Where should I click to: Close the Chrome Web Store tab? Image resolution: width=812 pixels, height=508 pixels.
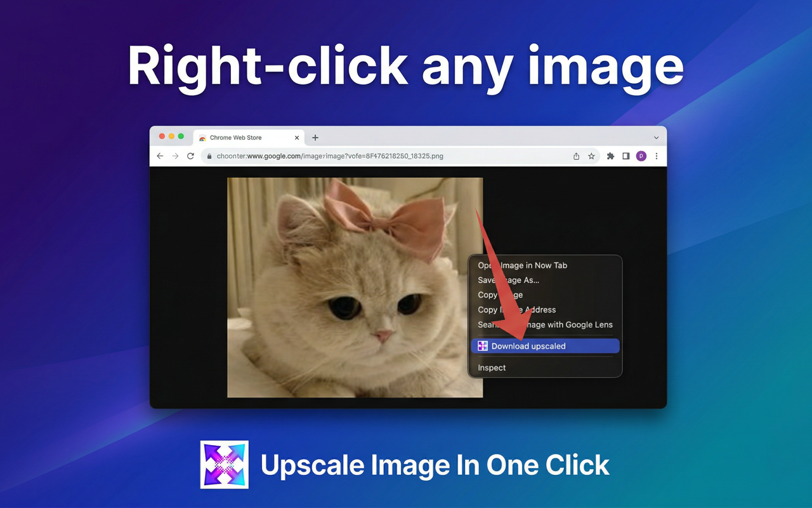pos(297,138)
